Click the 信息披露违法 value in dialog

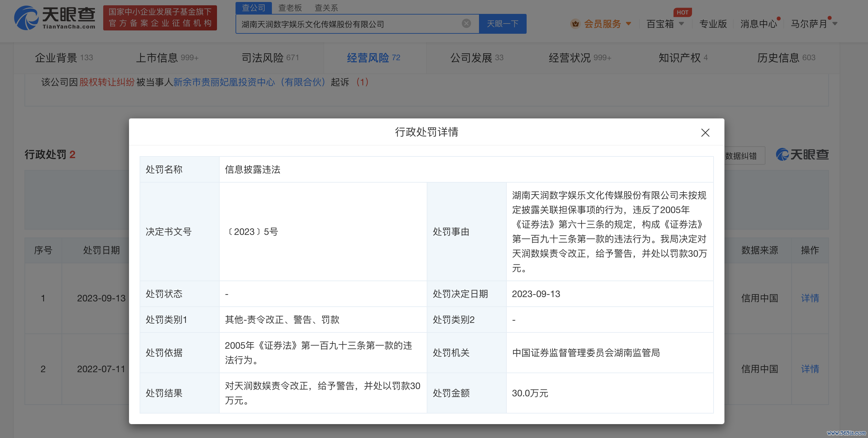tap(253, 169)
